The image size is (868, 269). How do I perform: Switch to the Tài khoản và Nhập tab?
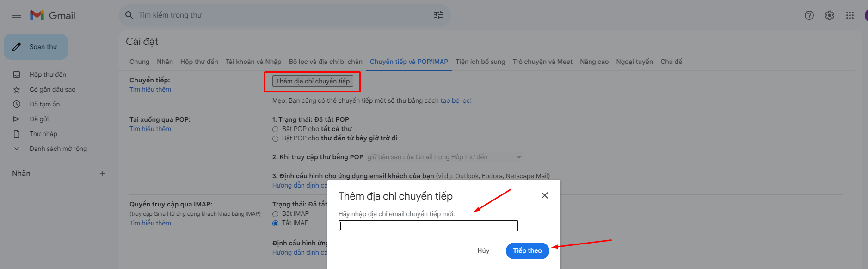click(x=253, y=62)
